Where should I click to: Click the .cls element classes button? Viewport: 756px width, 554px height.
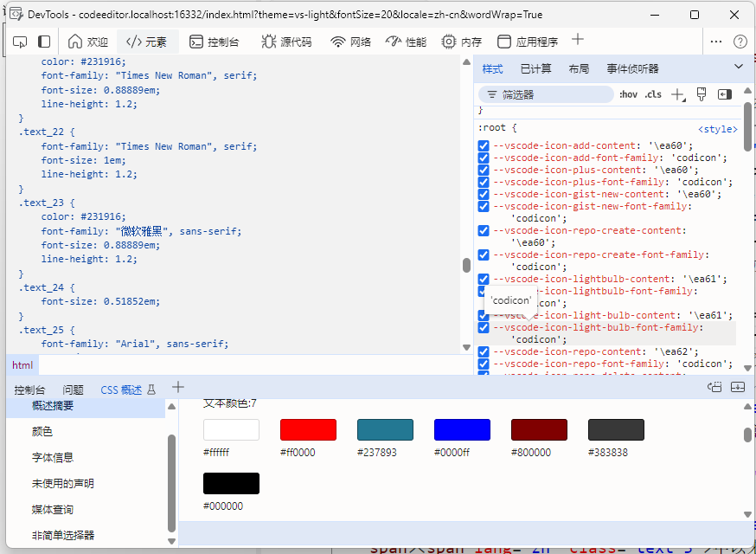tap(653, 94)
